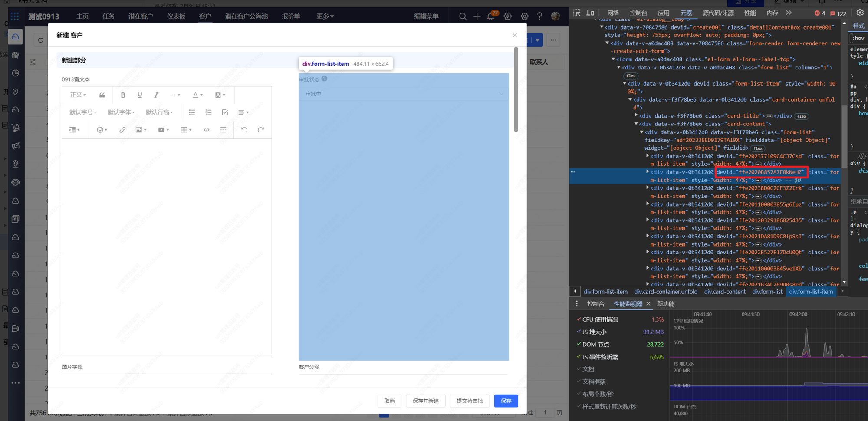The width and height of the screenshot is (868, 421).
Task: Toggle the DOM 节点 metric
Action: coord(579,344)
